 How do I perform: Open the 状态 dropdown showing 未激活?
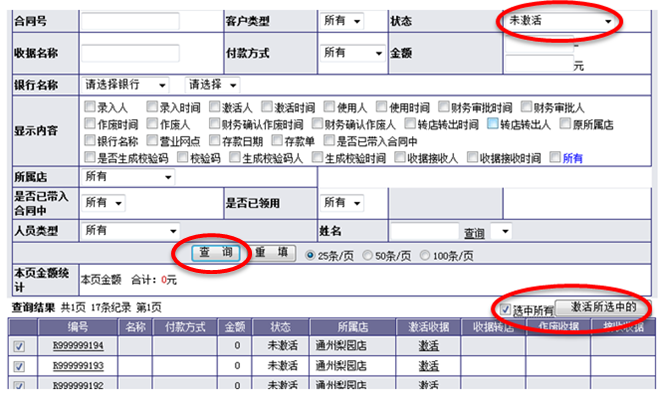[560, 21]
